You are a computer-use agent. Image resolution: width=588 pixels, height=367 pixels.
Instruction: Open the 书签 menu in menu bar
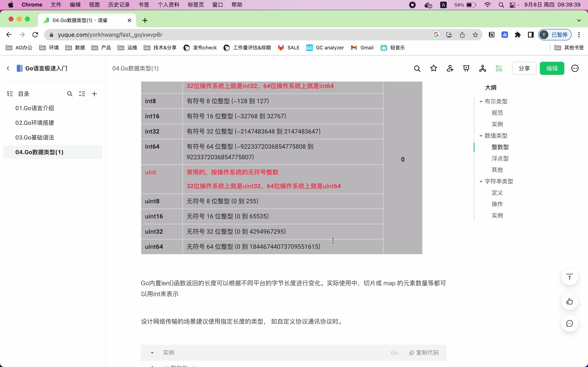(144, 5)
